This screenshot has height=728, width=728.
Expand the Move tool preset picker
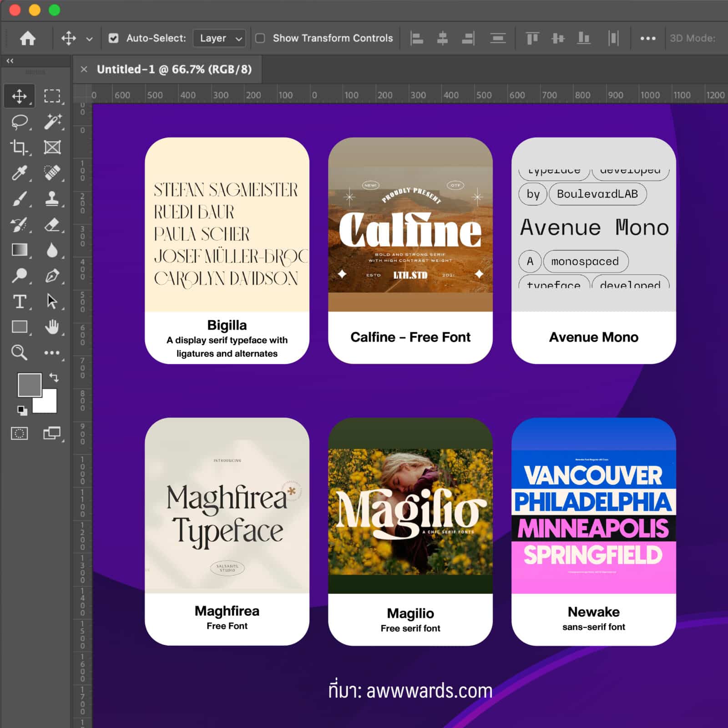89,39
